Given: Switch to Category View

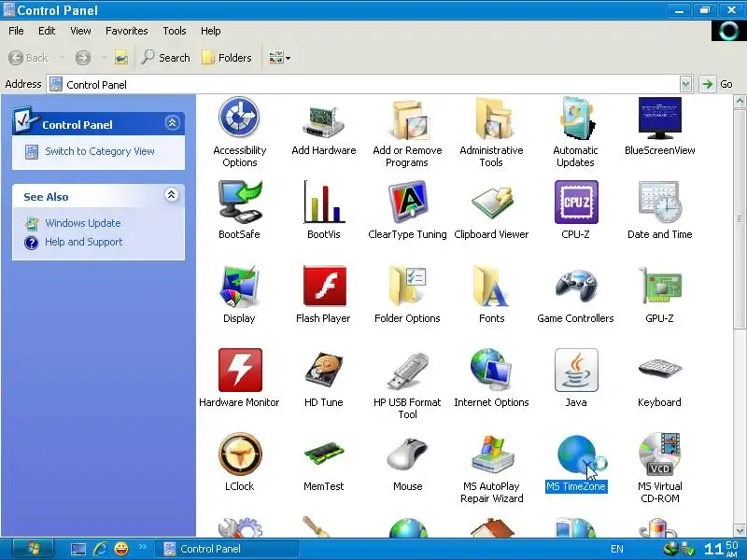Looking at the screenshot, I should point(100,151).
